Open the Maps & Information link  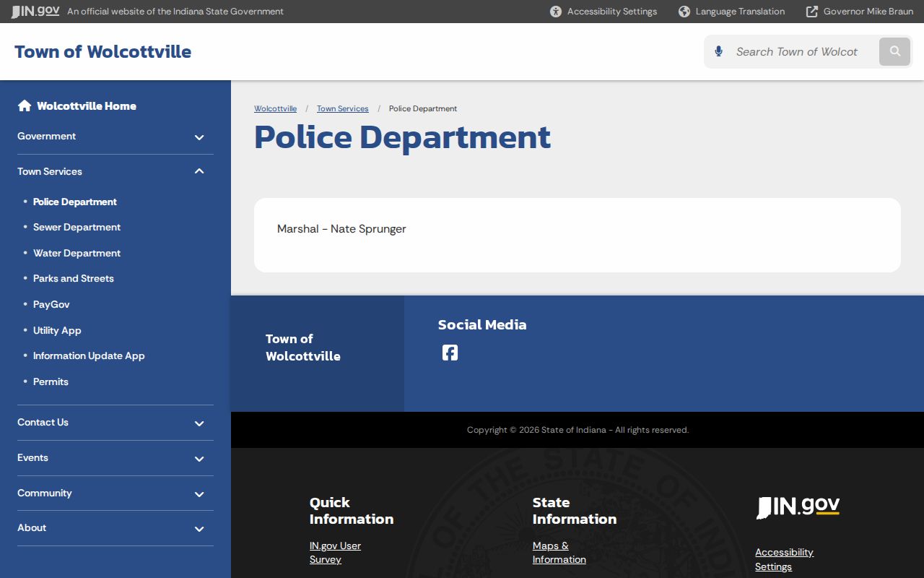point(559,553)
